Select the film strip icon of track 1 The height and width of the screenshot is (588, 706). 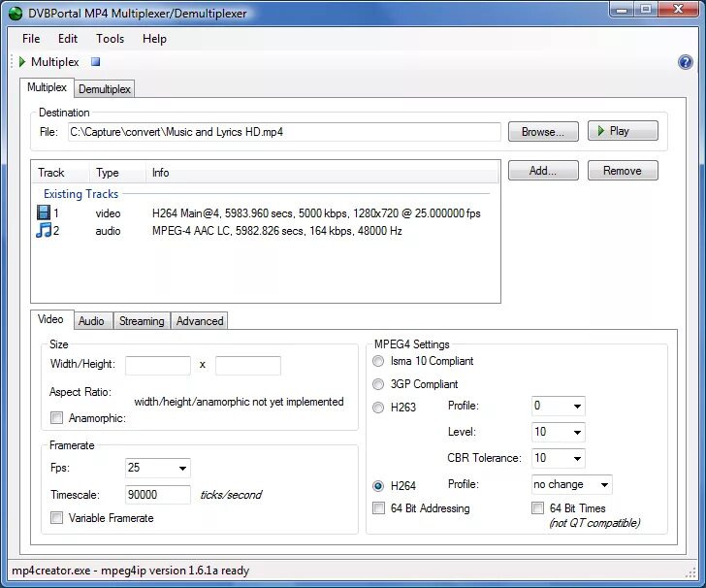pos(44,212)
